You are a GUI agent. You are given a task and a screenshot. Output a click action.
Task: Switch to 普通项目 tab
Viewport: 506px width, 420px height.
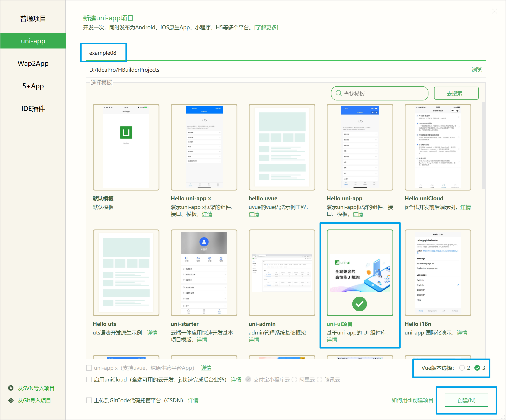(33, 19)
